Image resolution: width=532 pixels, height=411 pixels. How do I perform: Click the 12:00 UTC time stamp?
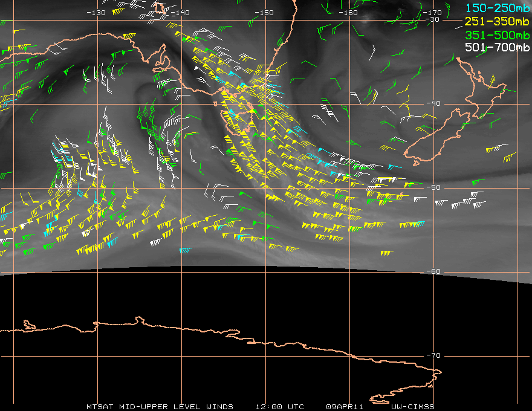pos(280,407)
